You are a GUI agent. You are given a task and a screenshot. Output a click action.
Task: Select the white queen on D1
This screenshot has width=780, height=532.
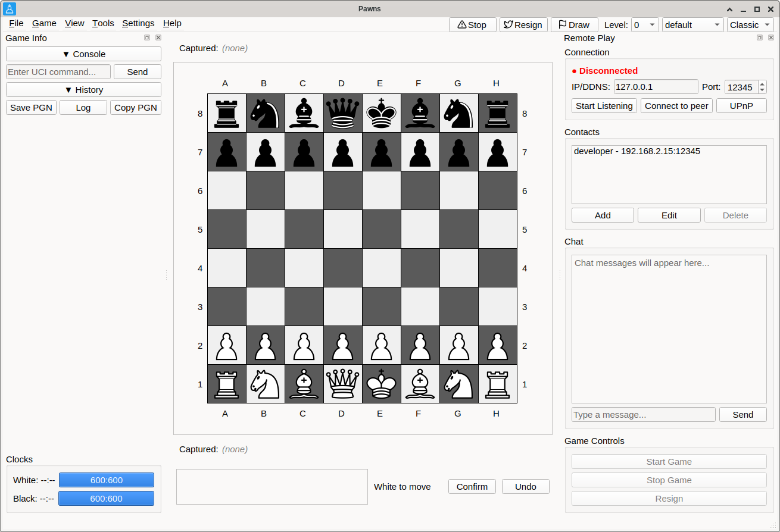341,384
